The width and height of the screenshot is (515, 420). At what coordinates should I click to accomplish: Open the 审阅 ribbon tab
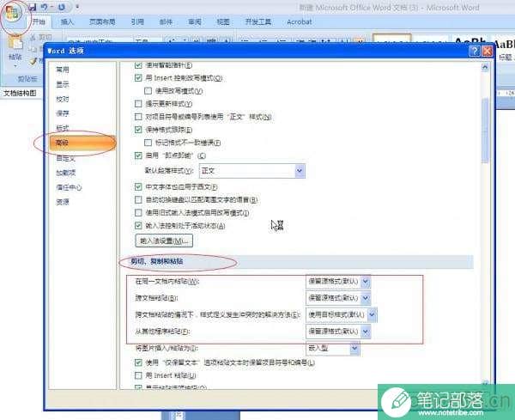[x=195, y=22]
